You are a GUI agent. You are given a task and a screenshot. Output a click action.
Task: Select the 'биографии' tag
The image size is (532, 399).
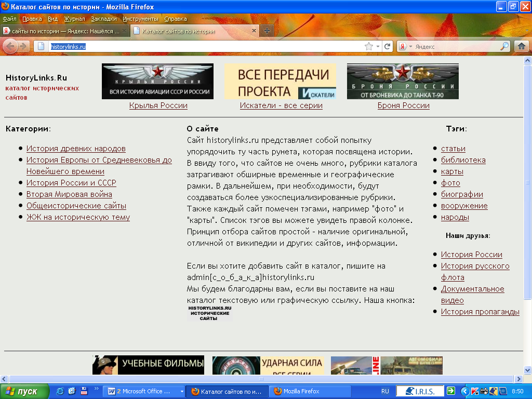[x=462, y=194]
